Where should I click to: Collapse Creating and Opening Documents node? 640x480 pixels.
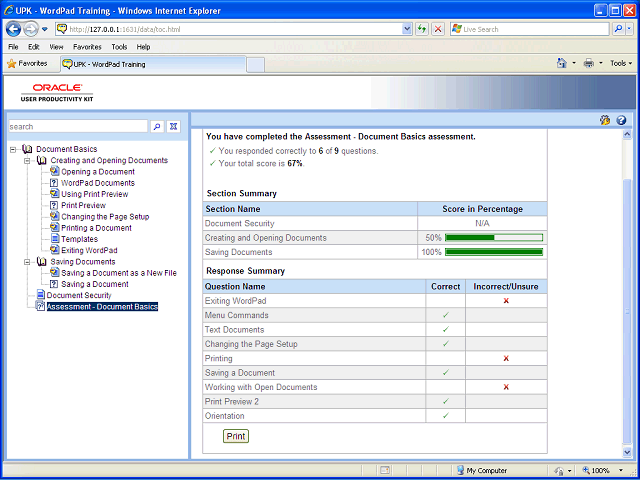click(27, 160)
